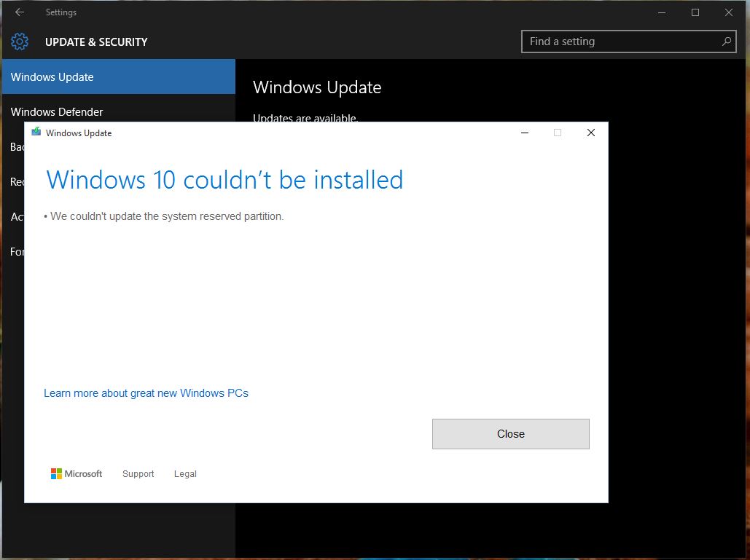Select Windows Update in the sidebar
Image resolution: width=750 pixels, height=560 pixels.
click(119, 76)
